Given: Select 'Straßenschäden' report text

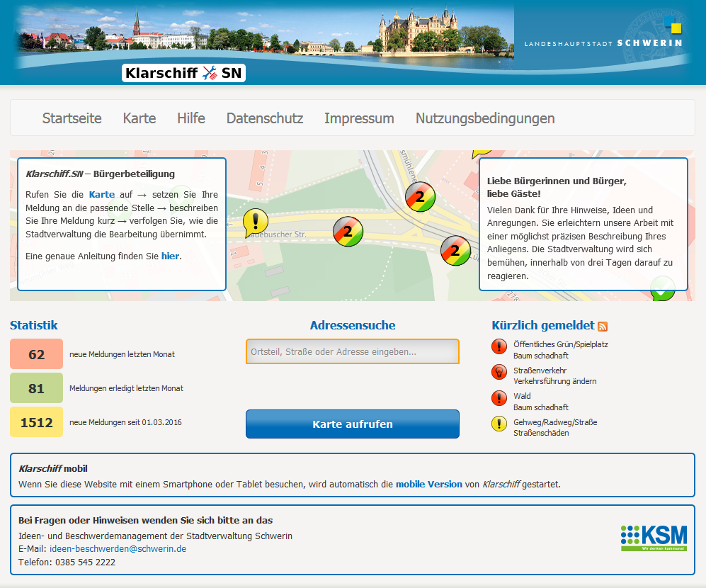Looking at the screenshot, I should (x=541, y=433).
